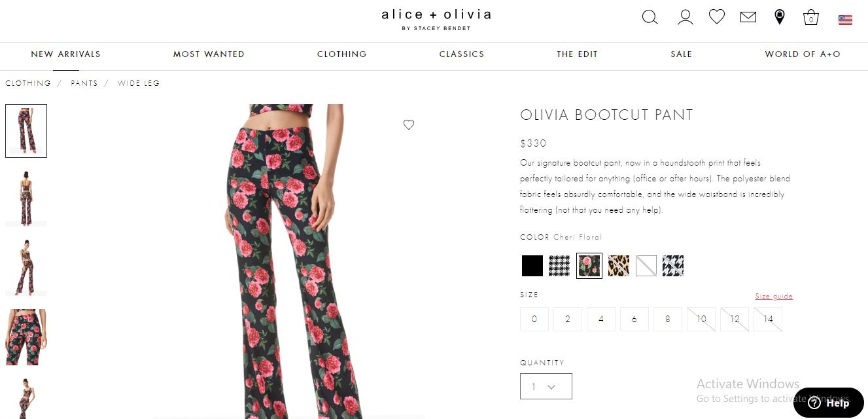868x419 pixels.
Task: Select size 8
Action: 668,319
